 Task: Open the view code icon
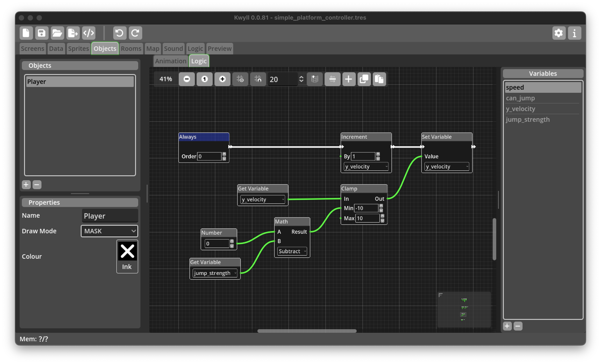[89, 33]
